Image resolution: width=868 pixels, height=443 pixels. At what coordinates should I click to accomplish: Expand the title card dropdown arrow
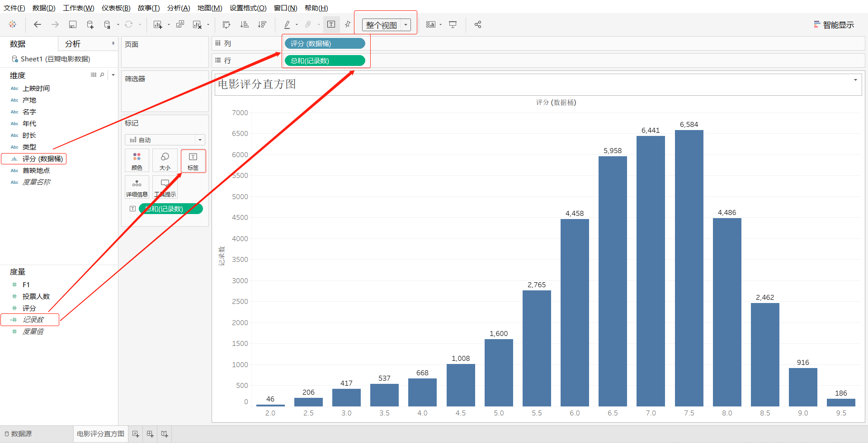(x=855, y=80)
